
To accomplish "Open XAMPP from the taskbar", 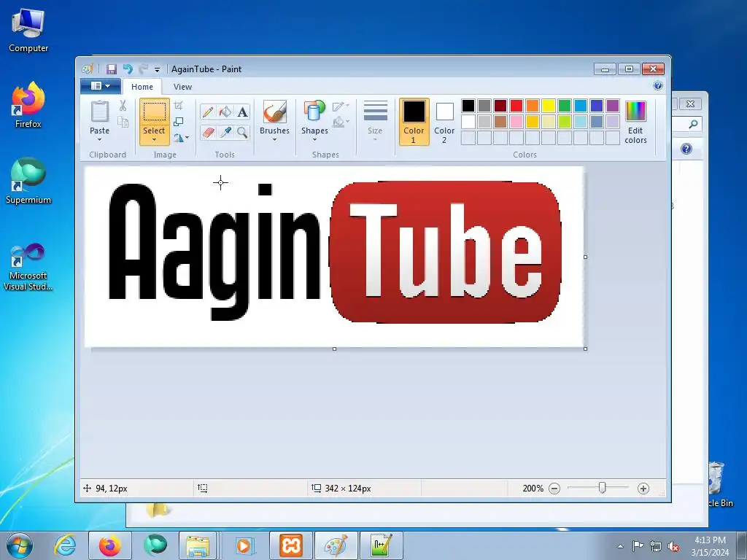I will click(x=291, y=545).
